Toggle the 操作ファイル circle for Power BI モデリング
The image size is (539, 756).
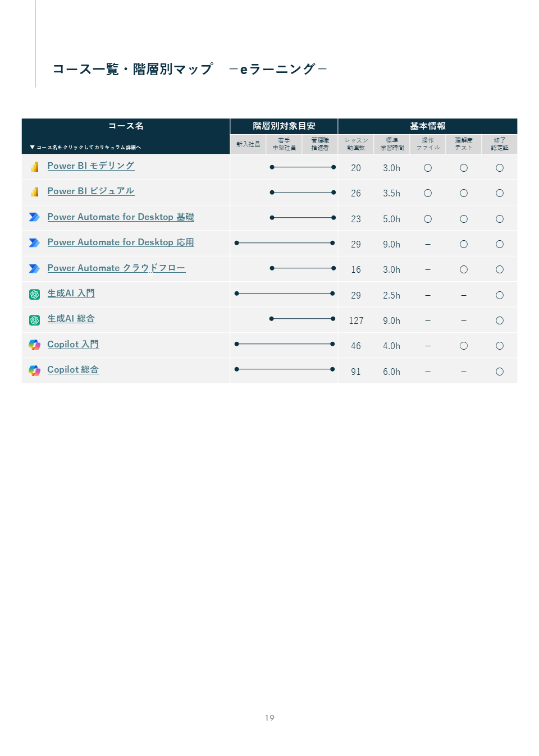pos(428,167)
